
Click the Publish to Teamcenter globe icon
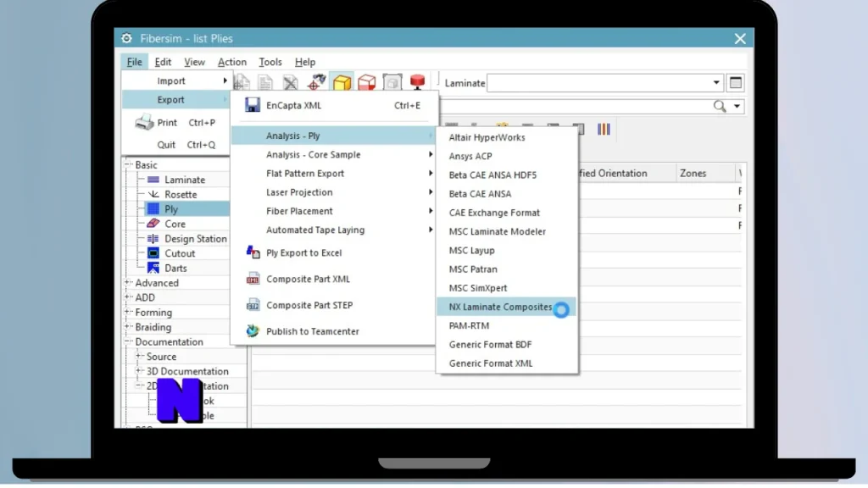pos(253,331)
